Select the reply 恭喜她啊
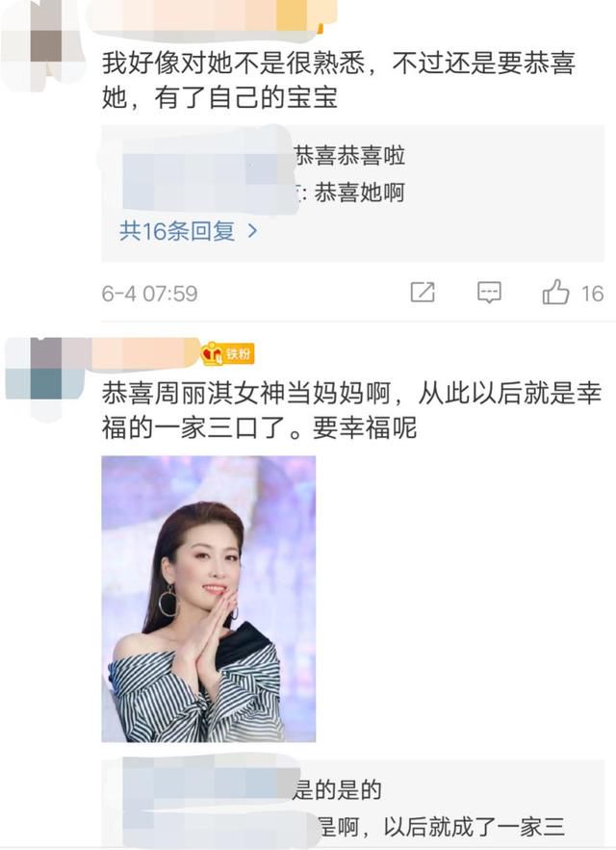616x850 pixels. click(x=360, y=193)
